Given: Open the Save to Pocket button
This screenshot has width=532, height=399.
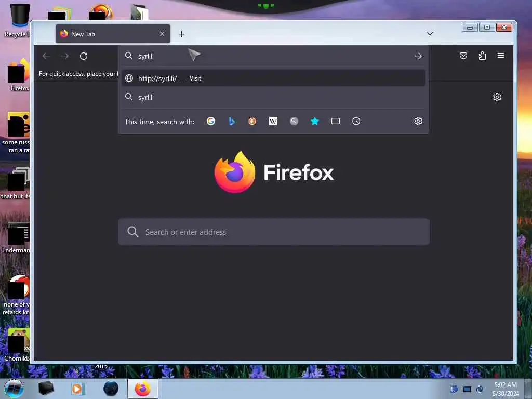Looking at the screenshot, I should click(x=463, y=56).
